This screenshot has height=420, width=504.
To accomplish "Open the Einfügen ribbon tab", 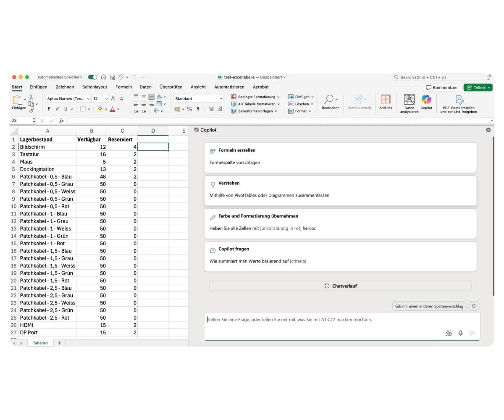I will (x=39, y=87).
